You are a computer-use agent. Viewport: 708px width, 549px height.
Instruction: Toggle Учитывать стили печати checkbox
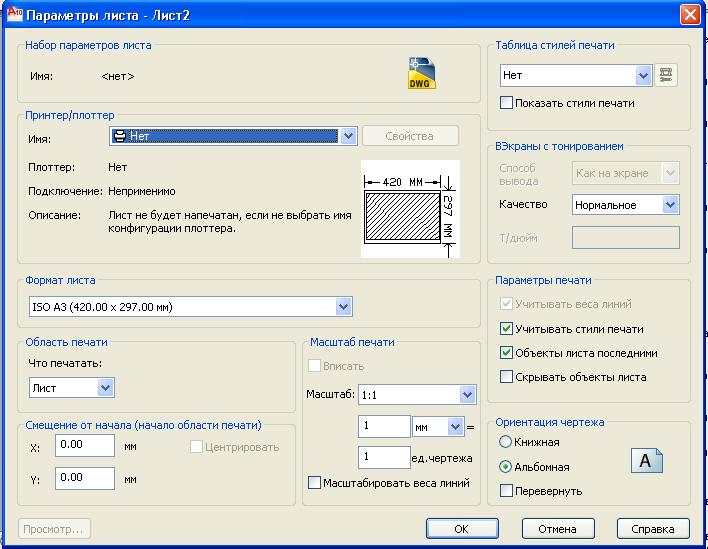[507, 329]
